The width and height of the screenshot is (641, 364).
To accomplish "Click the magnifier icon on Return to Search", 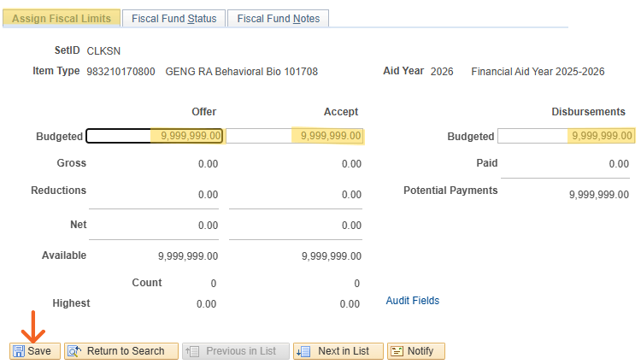I will coord(74,351).
